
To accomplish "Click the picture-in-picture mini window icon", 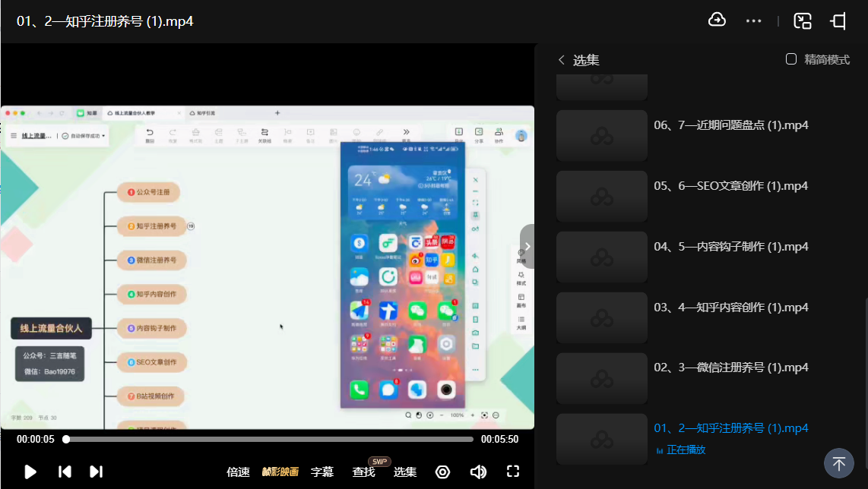I will pyautogui.click(x=803, y=21).
